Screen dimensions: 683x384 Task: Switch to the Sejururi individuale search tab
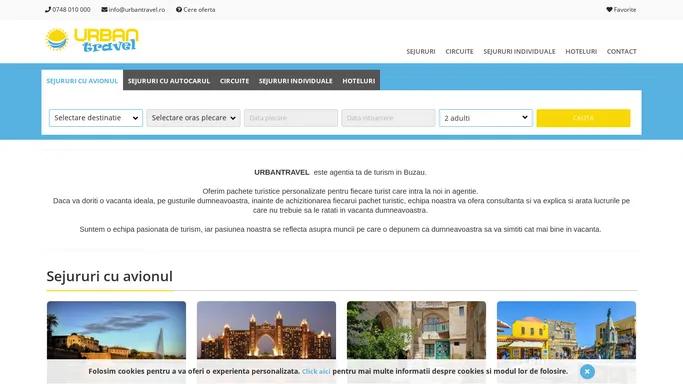click(x=295, y=81)
